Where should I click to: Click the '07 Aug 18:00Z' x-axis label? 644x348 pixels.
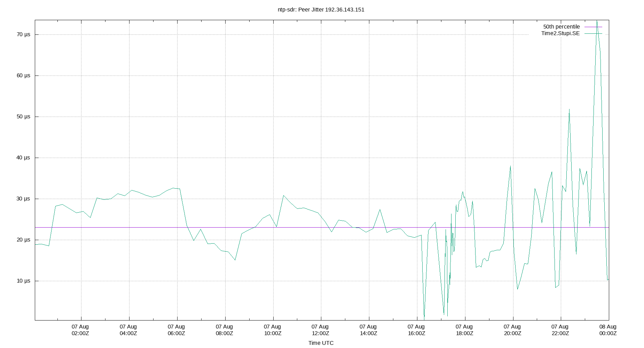click(x=464, y=330)
